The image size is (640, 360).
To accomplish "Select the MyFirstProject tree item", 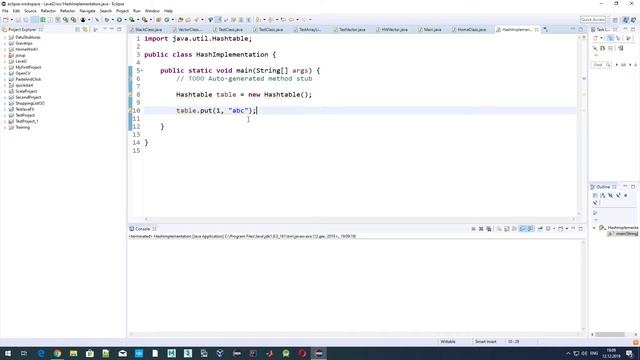I will (x=28, y=67).
